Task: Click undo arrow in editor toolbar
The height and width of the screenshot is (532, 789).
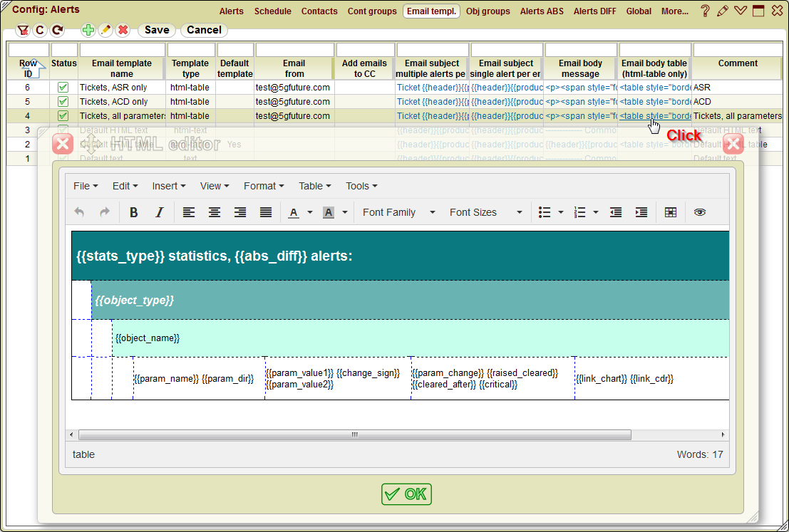Action: tap(78, 212)
